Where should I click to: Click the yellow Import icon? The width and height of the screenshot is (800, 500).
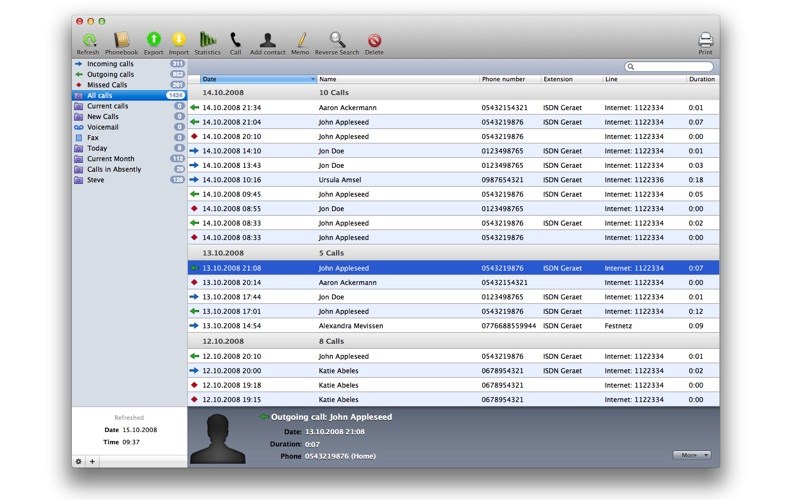pos(179,40)
